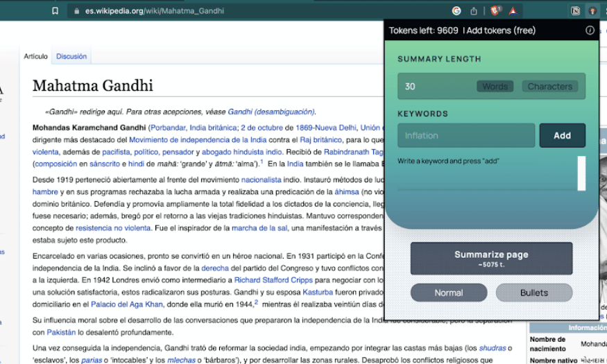Open Palacio del Aga Khan link
This screenshot has height=364, width=607.
(x=126, y=304)
